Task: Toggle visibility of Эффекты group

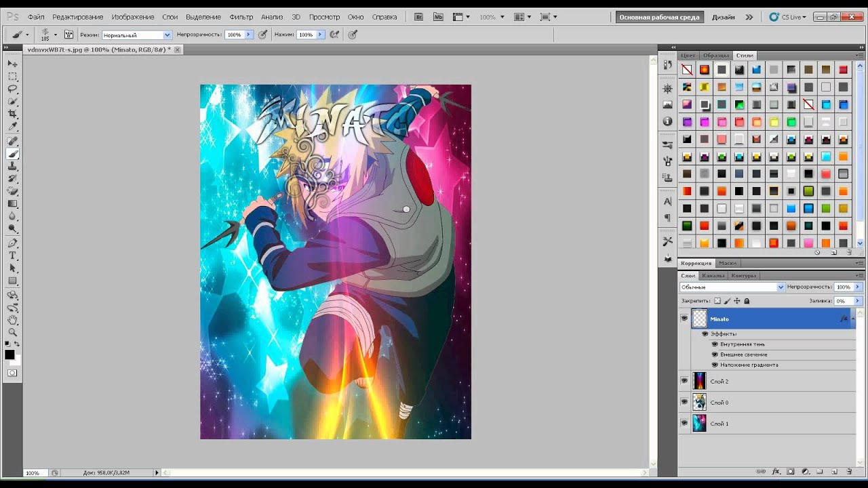Action: [705, 333]
